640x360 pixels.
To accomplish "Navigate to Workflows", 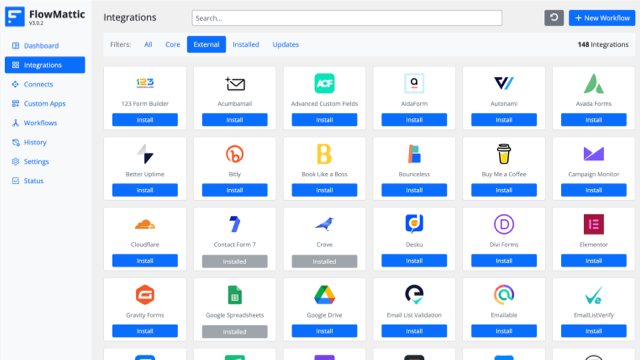I will pos(40,123).
